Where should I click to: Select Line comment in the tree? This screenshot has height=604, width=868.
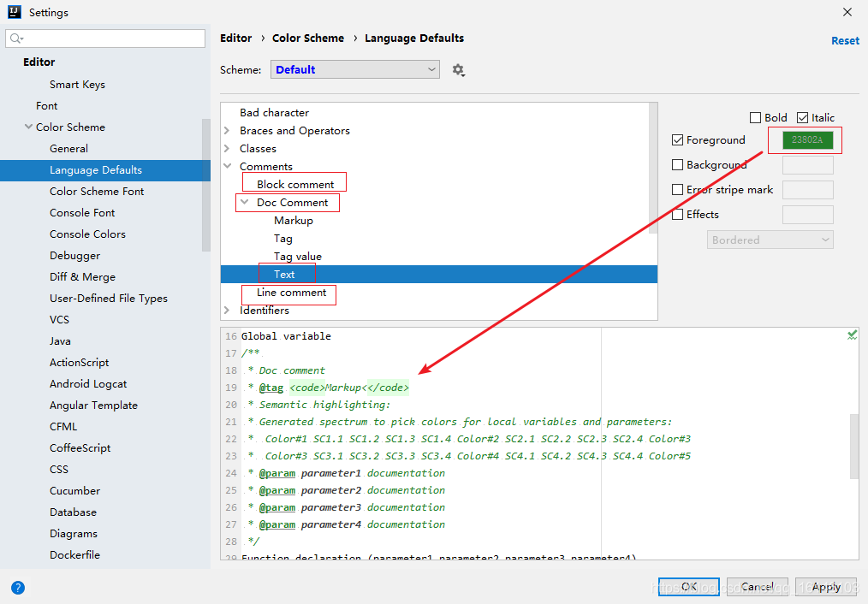291,292
